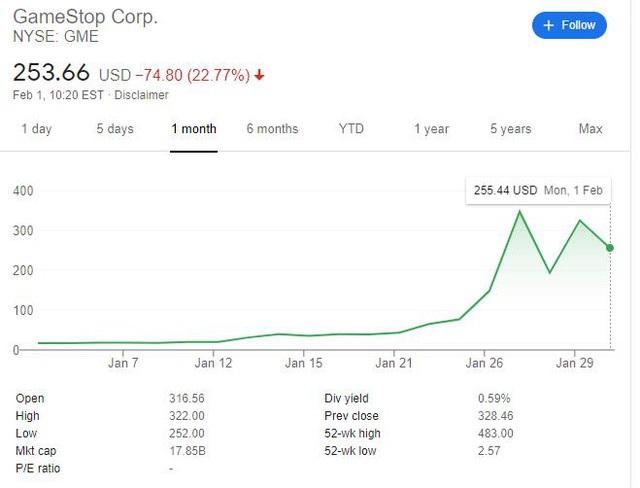Click the 253.66 current price
Screen dimensions: 640x488
[x=51, y=74]
